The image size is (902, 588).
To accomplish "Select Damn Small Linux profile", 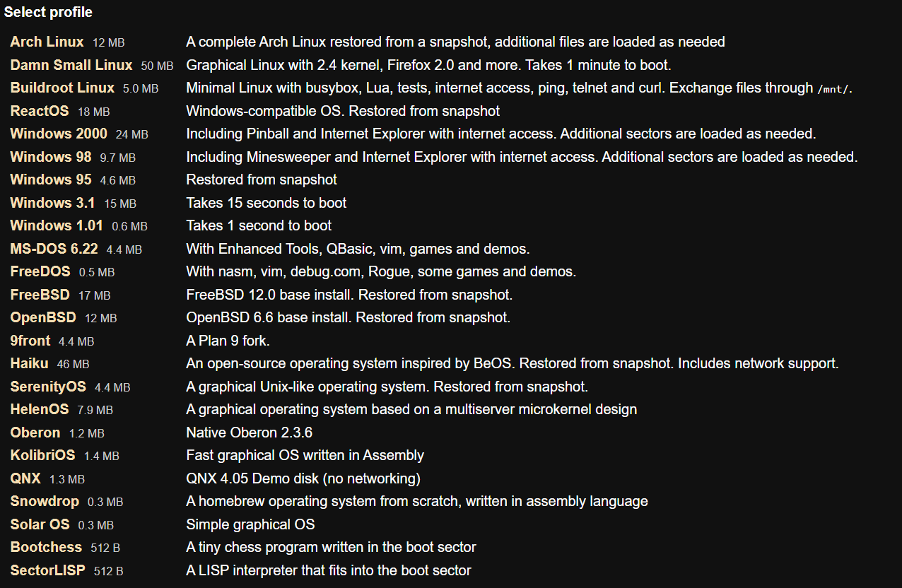I will [71, 65].
